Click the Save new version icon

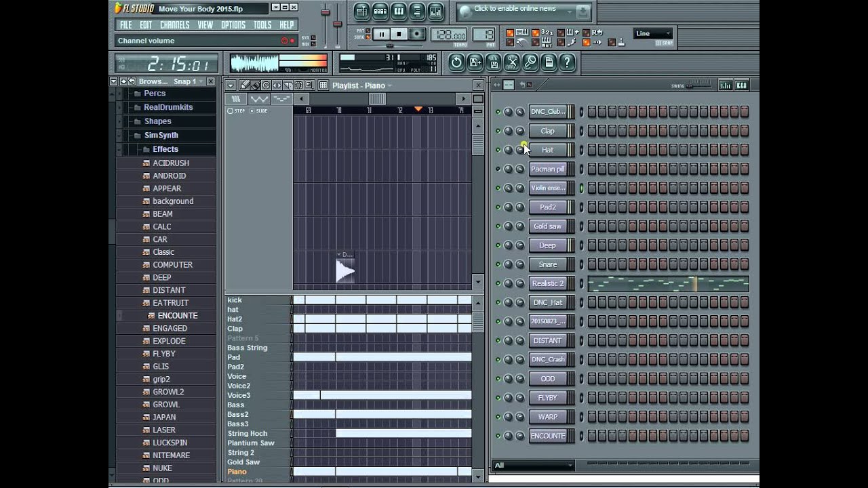475,62
